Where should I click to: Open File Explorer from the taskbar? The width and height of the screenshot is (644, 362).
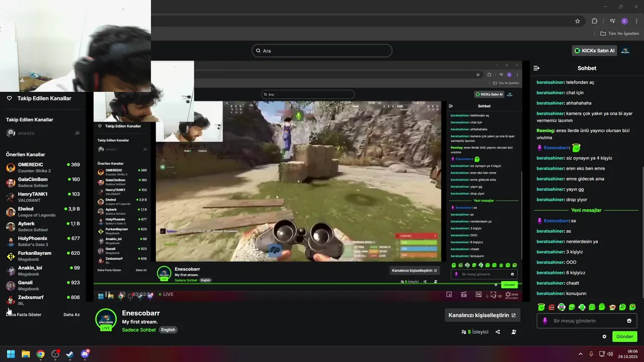click(x=26, y=354)
